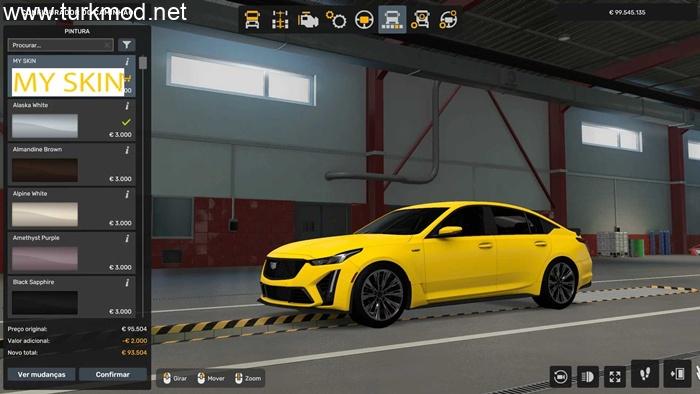Open vehicle door view icon
The height and width of the screenshot is (394, 700).
677,374
